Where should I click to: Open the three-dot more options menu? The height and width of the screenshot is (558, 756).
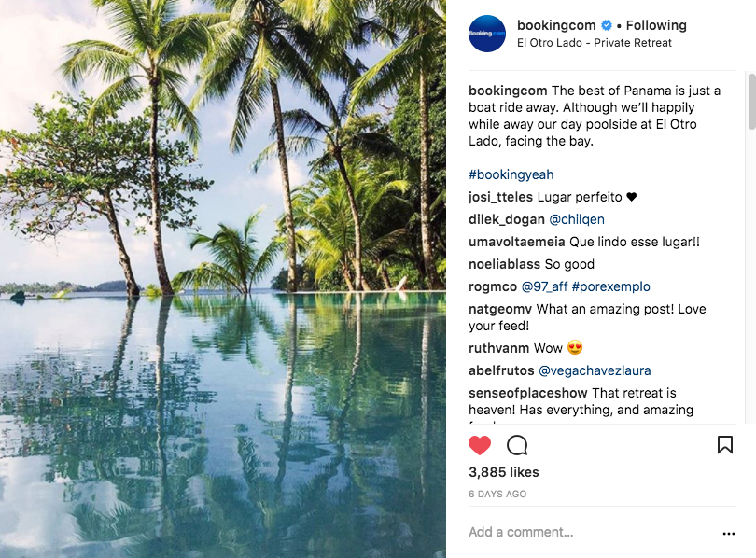click(x=729, y=534)
